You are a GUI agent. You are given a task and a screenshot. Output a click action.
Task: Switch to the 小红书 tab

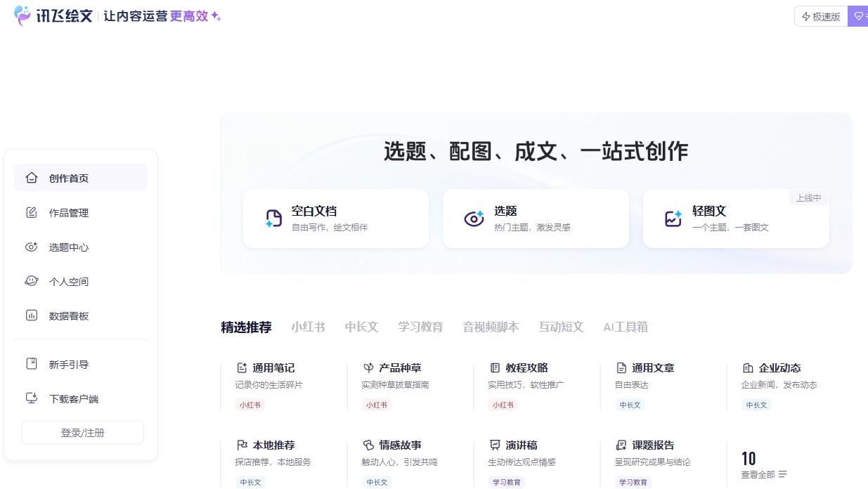307,327
